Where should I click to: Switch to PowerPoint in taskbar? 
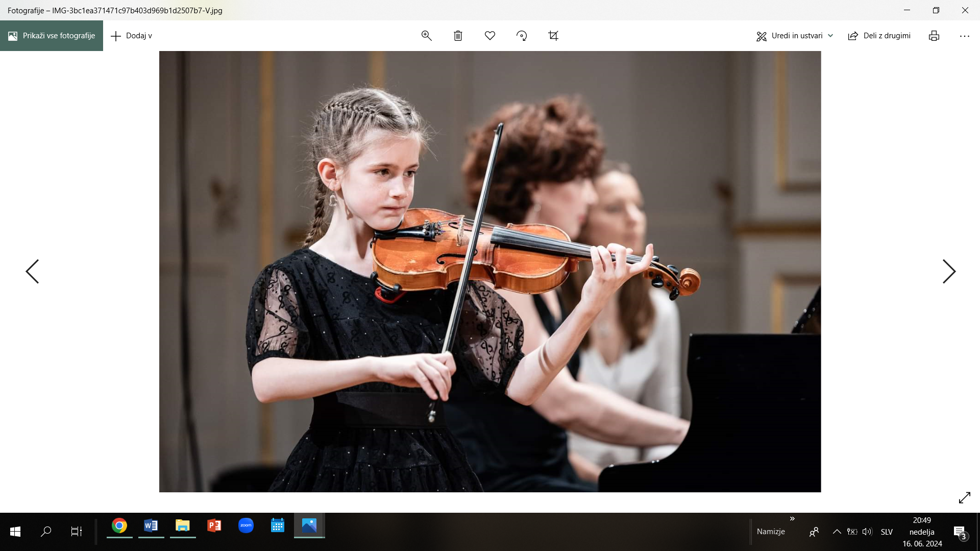coord(214,526)
